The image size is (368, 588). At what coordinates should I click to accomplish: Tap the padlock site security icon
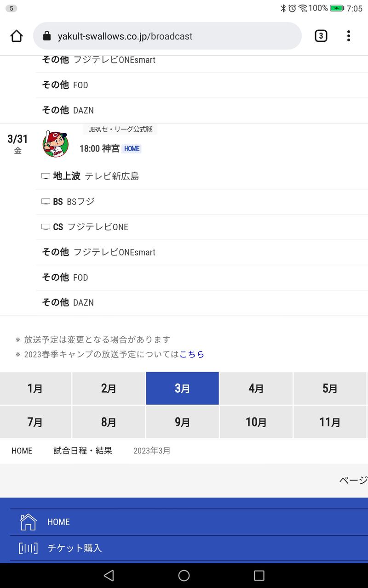tap(46, 36)
